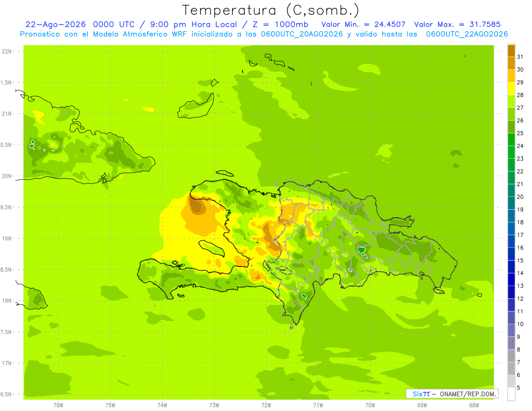This screenshot has width=532, height=411.
Task: Click the '75W' longitude label
Action: point(110,405)
